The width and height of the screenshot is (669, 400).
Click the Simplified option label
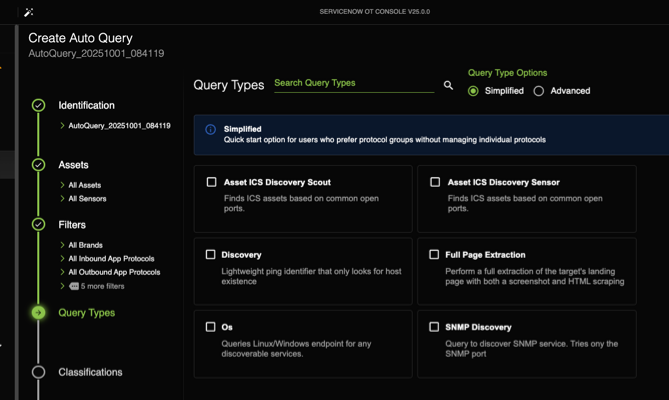tap(504, 91)
